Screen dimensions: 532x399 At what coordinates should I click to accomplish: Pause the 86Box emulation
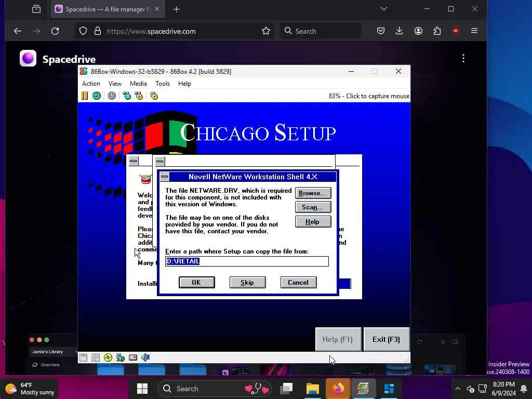pos(85,96)
